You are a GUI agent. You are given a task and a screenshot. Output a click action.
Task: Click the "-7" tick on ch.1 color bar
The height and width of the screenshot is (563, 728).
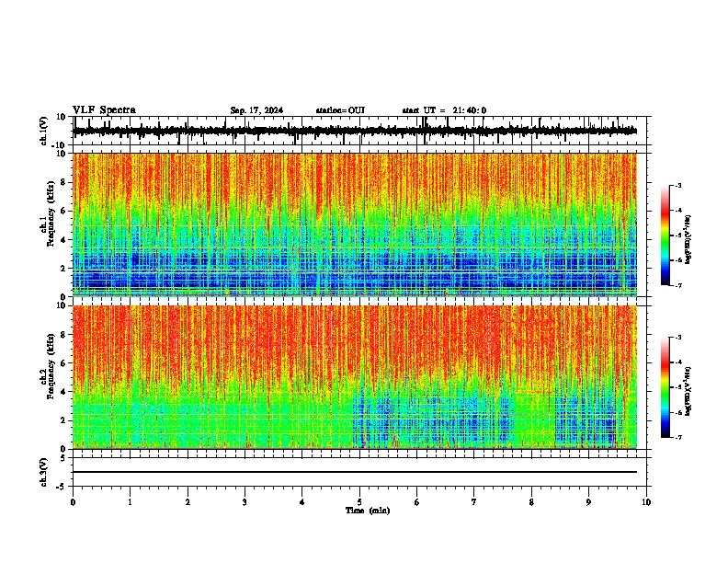pyautogui.click(x=678, y=285)
